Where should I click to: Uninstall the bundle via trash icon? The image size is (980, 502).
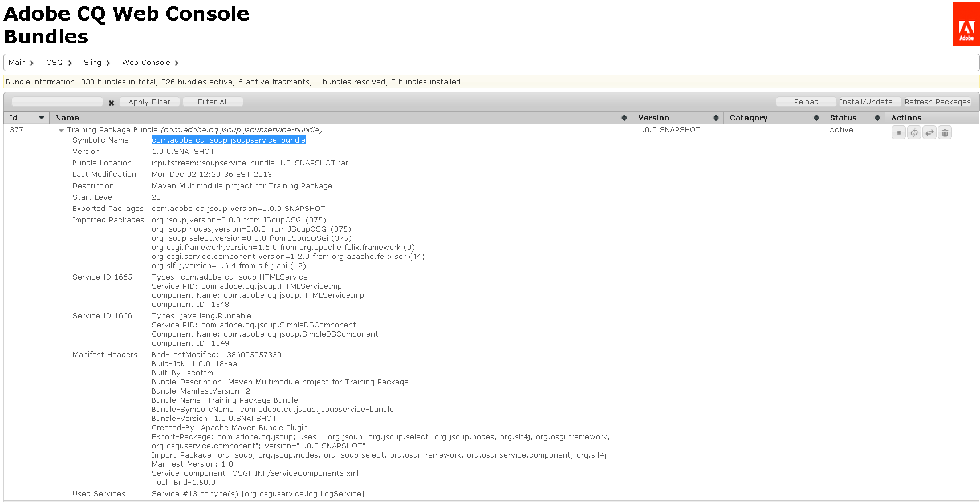tap(945, 133)
